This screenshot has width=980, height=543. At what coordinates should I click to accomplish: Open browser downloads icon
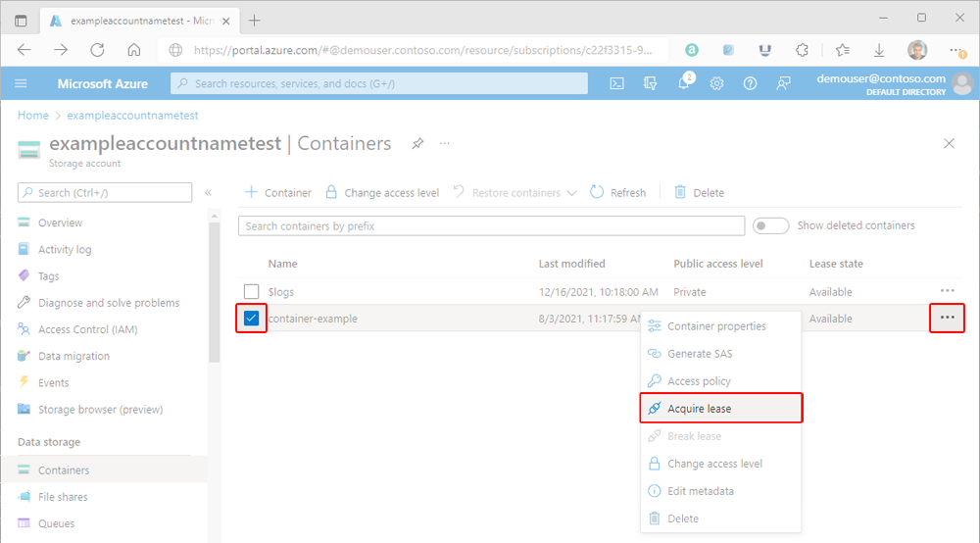pos(879,50)
